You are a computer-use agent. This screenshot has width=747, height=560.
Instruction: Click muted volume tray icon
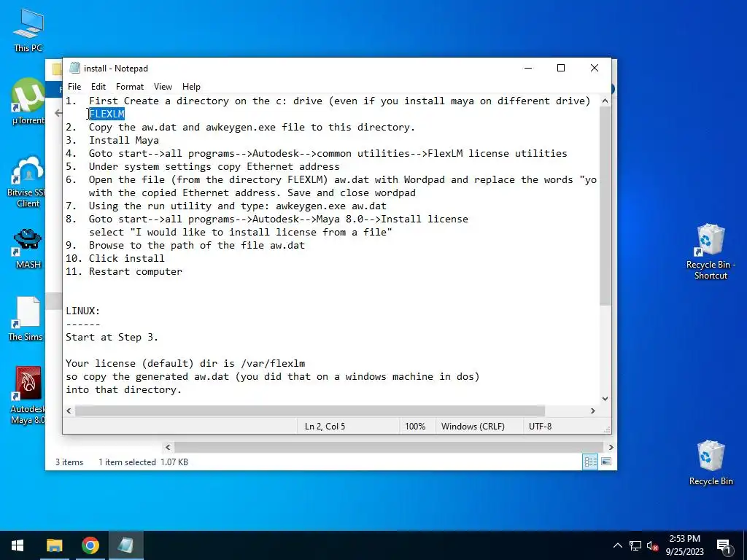[652, 545]
